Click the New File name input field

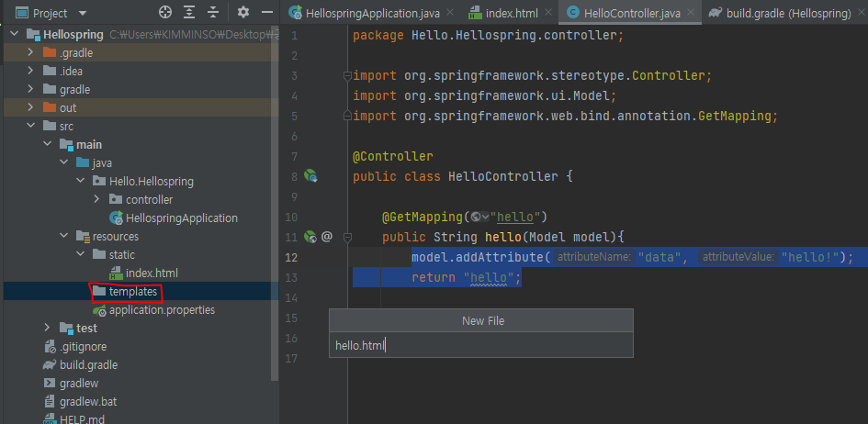click(481, 345)
